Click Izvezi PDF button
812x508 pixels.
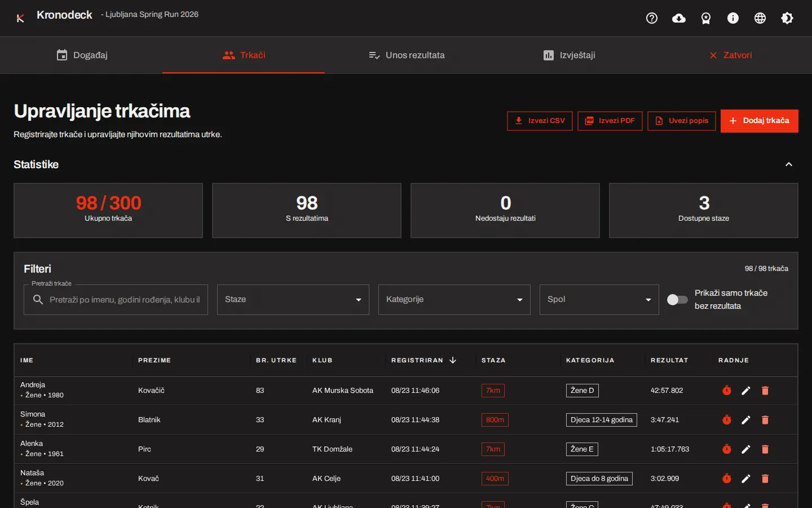click(x=610, y=121)
